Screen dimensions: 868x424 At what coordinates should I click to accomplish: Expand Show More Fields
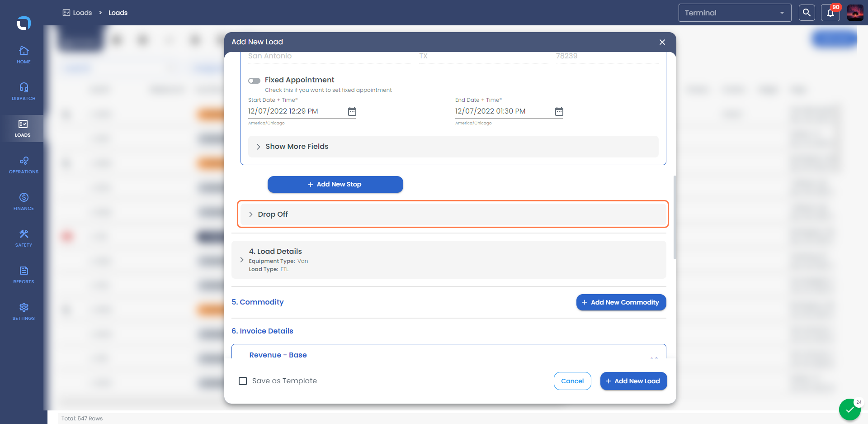tap(453, 147)
